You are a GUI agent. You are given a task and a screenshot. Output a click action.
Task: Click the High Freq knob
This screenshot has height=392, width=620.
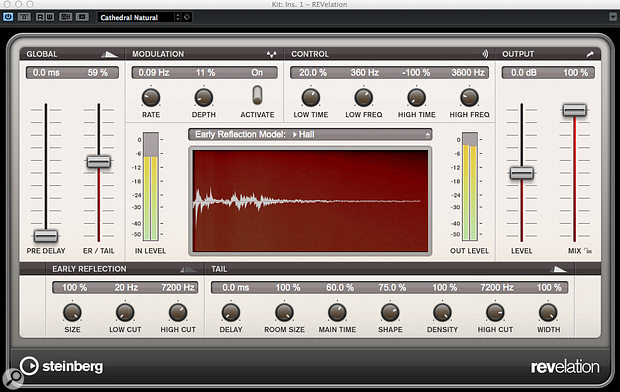[x=469, y=97]
